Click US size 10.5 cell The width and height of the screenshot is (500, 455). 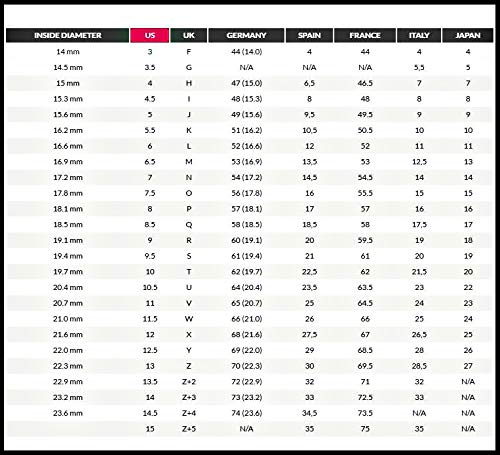150,288
